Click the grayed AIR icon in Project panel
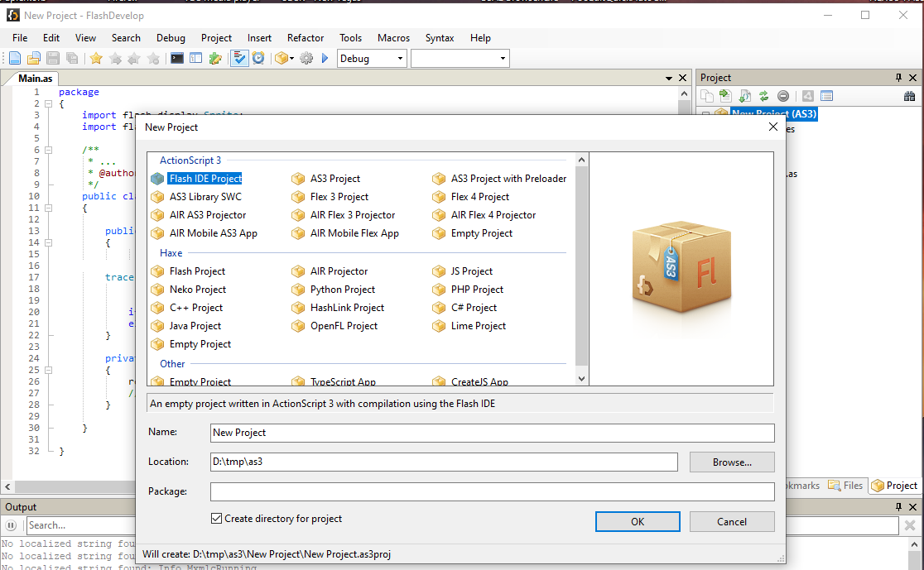The image size is (924, 570). tap(808, 96)
